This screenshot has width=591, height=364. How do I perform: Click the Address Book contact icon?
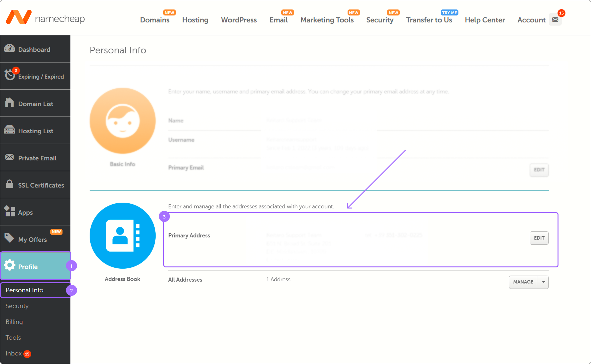pyautogui.click(x=122, y=236)
